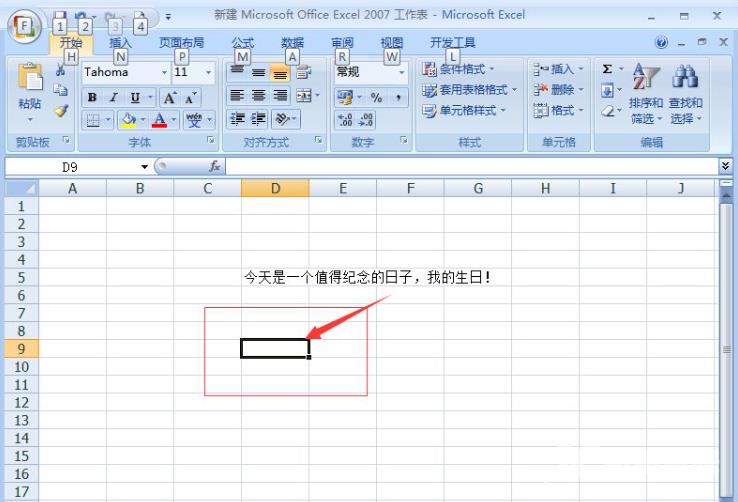
Task: Click 删除 delete cells button
Action: click(559, 89)
